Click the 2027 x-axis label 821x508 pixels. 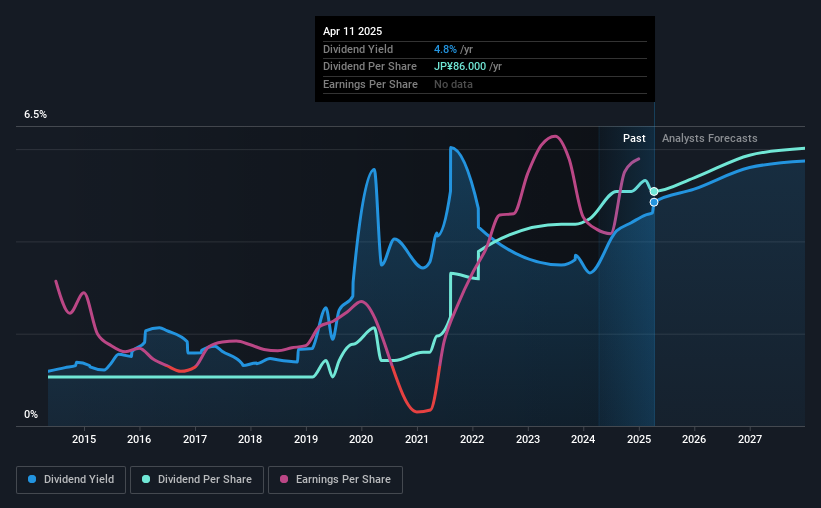tap(750, 439)
